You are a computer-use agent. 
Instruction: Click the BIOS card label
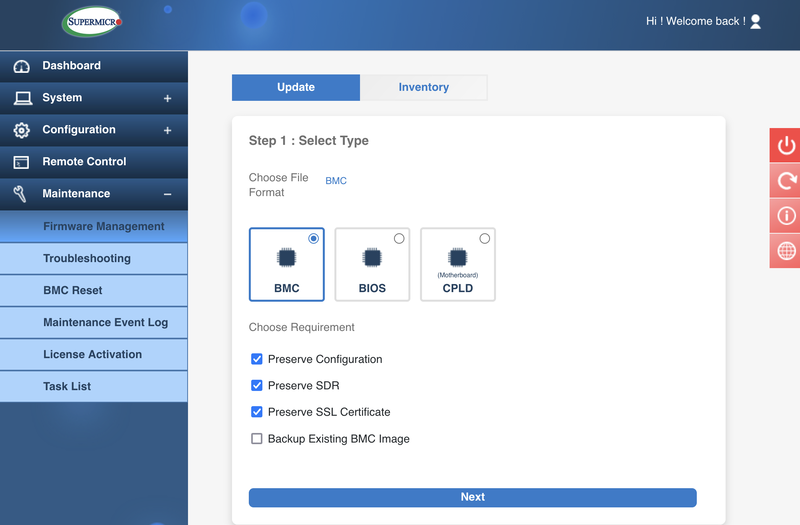point(372,288)
